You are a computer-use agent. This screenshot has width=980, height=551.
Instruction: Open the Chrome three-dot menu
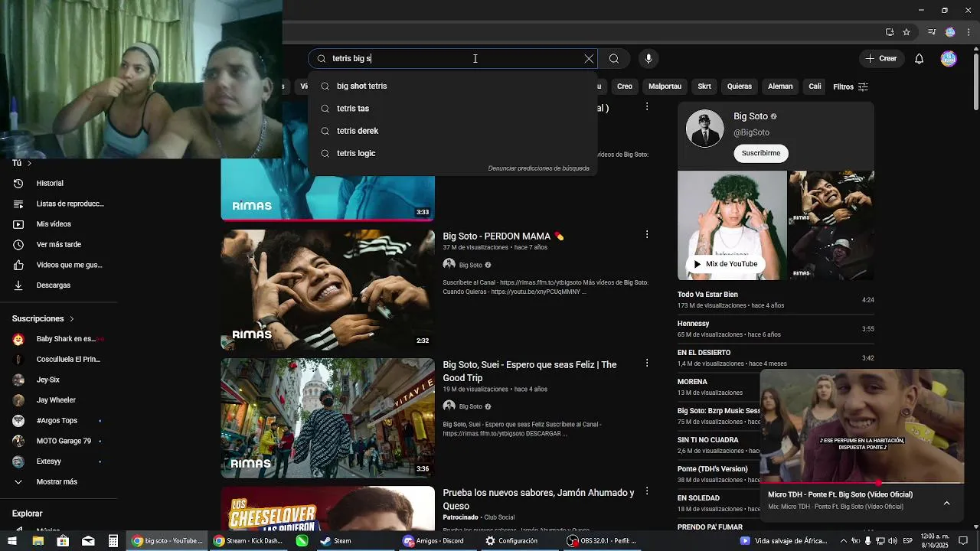point(969,32)
